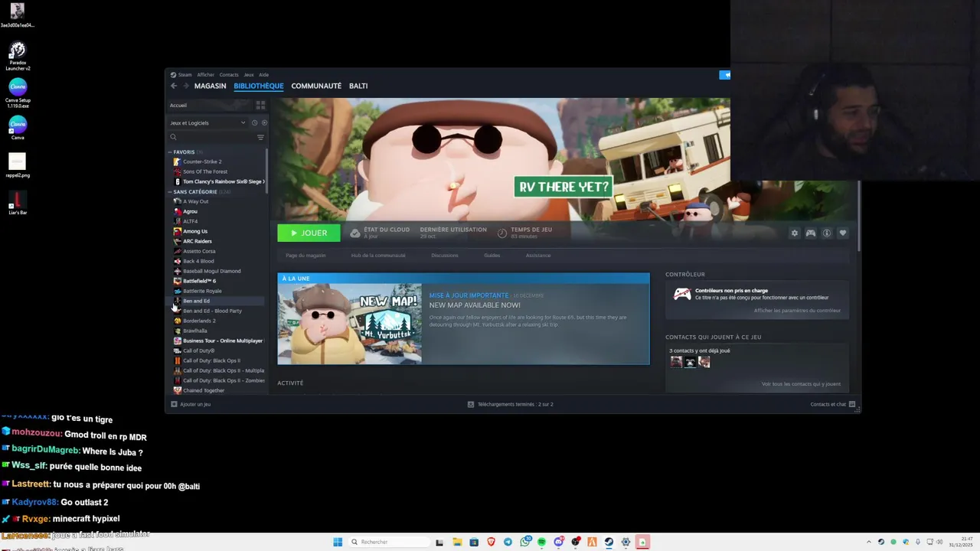
Task: Select the Accueil library home button
Action: (210, 105)
